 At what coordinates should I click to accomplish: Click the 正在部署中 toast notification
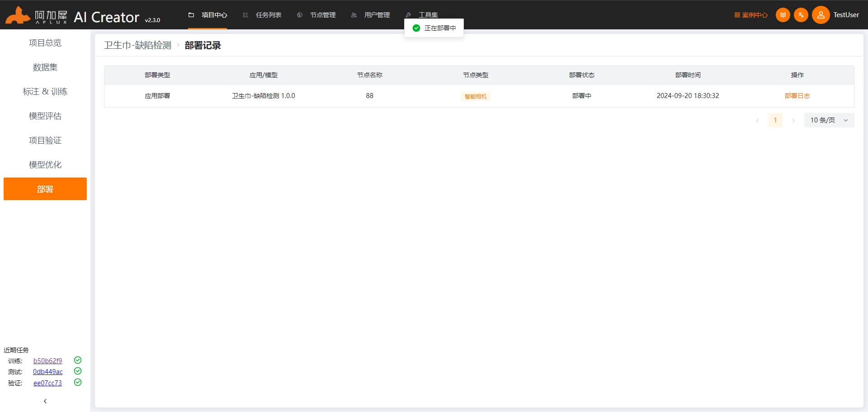434,28
